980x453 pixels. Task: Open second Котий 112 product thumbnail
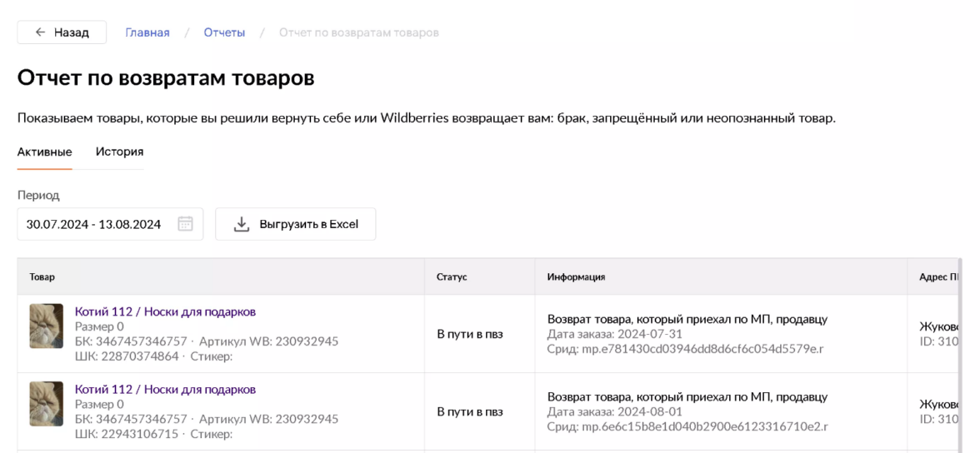(46, 411)
